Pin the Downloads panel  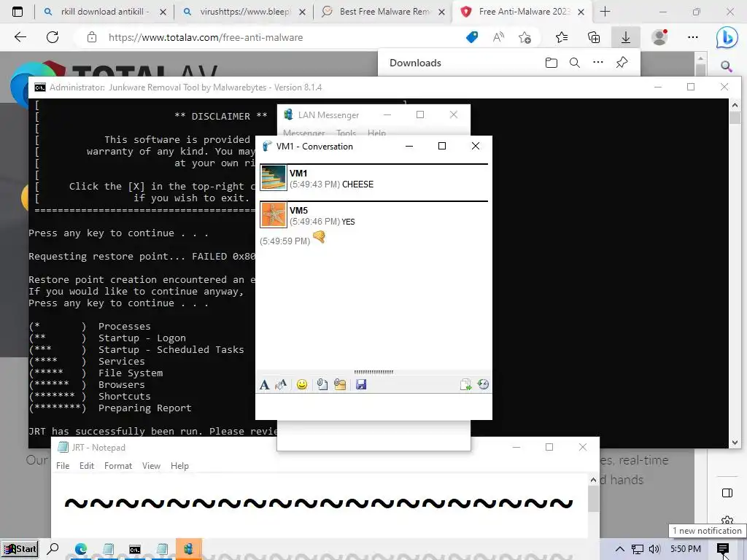point(622,63)
